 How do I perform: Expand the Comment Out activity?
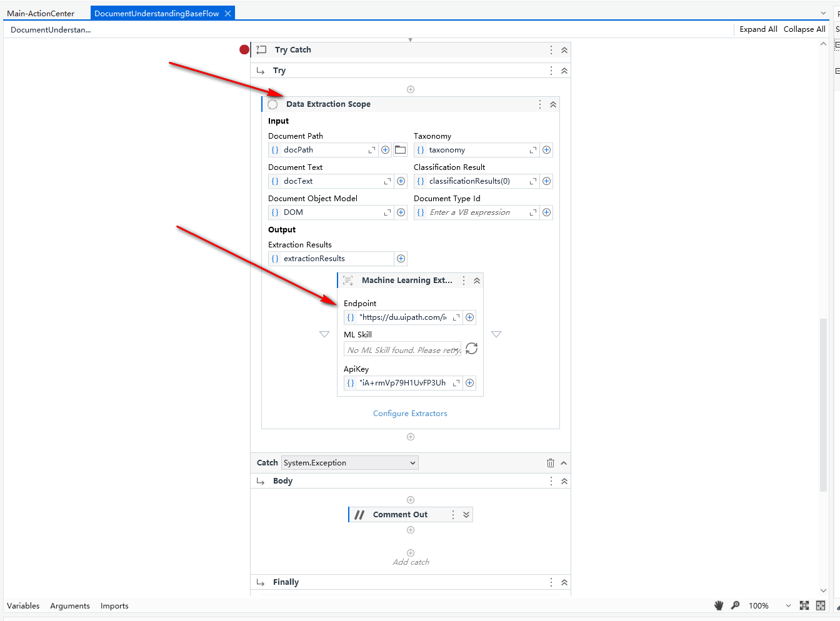466,515
